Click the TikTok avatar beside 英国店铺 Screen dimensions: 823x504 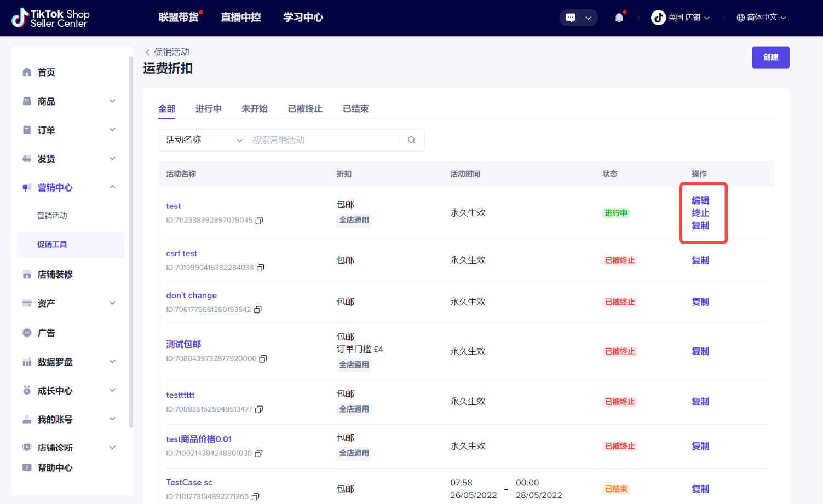[658, 18]
